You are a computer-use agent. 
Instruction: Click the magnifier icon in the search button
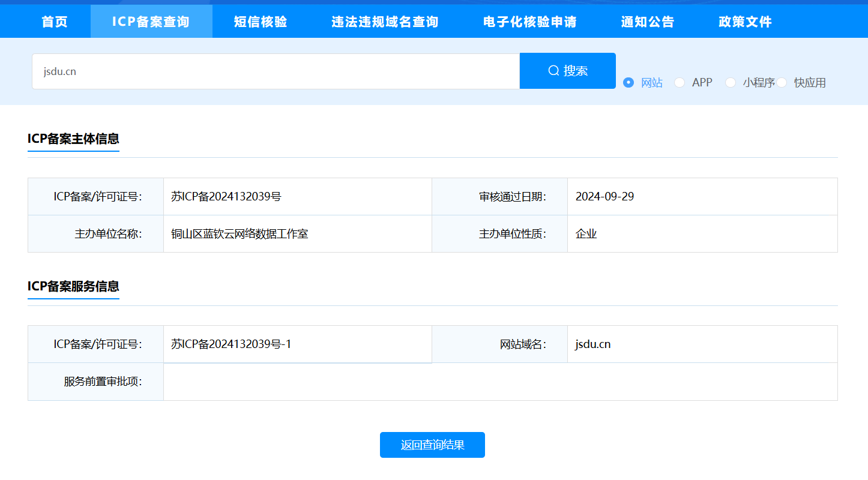click(x=554, y=71)
